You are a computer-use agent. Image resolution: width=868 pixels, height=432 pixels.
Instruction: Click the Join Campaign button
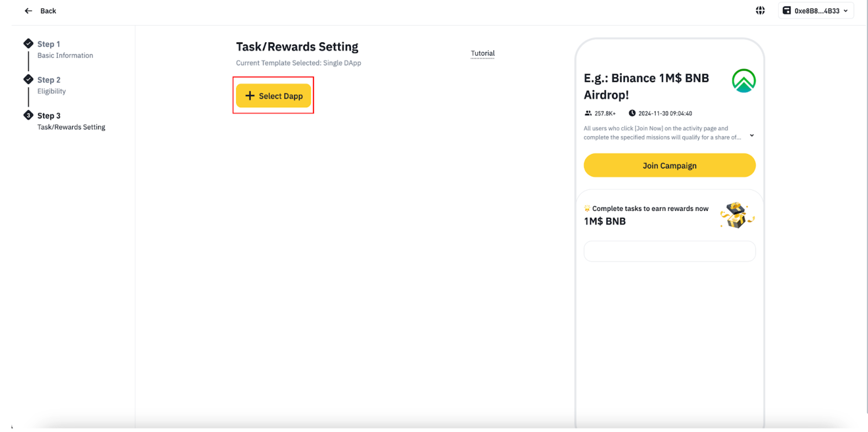coord(669,165)
